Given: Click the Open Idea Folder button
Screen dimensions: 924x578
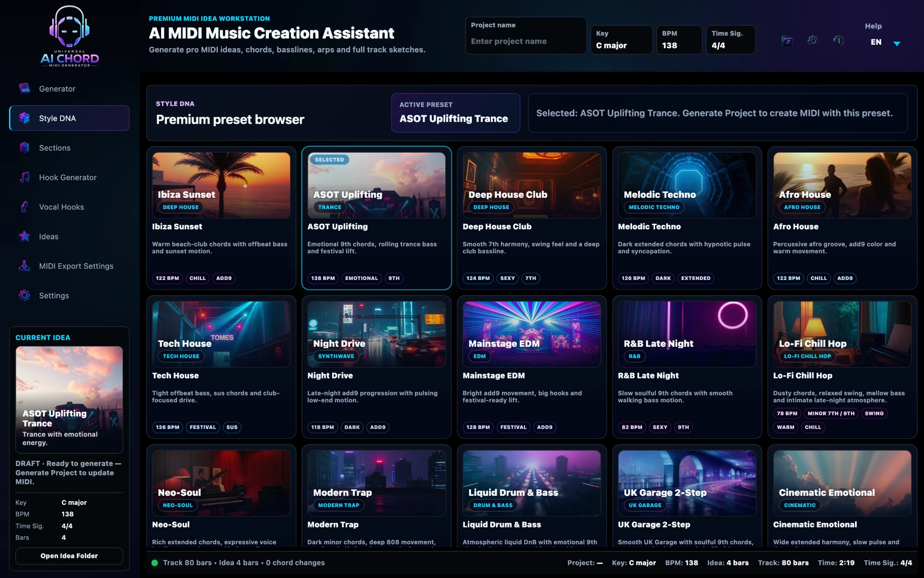Looking at the screenshot, I should coord(69,556).
